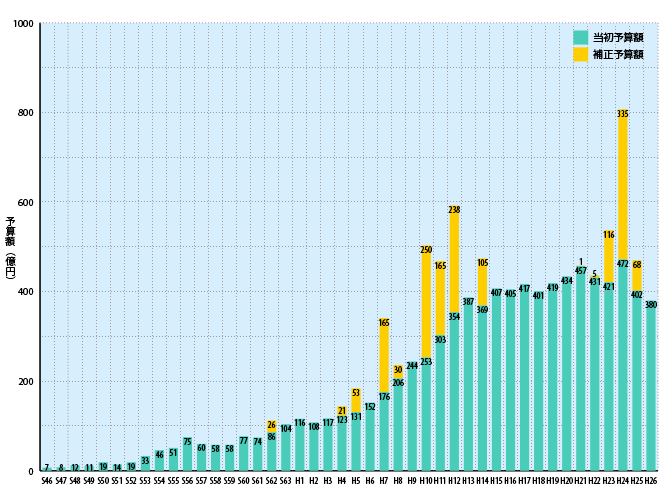Image resolution: width=670 pixels, height=500 pixels.
Task: Click the 116 value atop the H23 bar
Action: click(x=608, y=235)
